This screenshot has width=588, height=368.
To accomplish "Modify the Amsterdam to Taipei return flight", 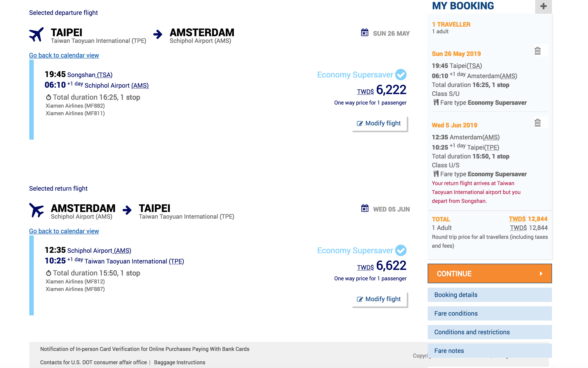I will point(379,299).
